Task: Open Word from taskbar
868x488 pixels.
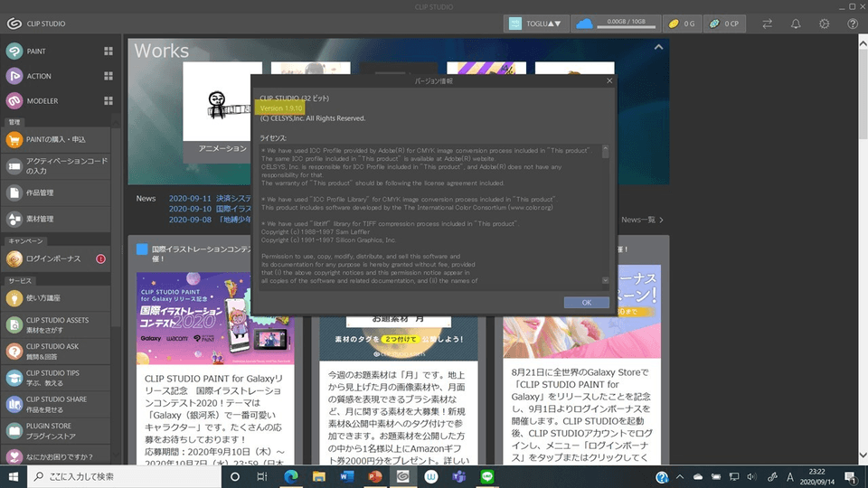Action: tap(347, 476)
